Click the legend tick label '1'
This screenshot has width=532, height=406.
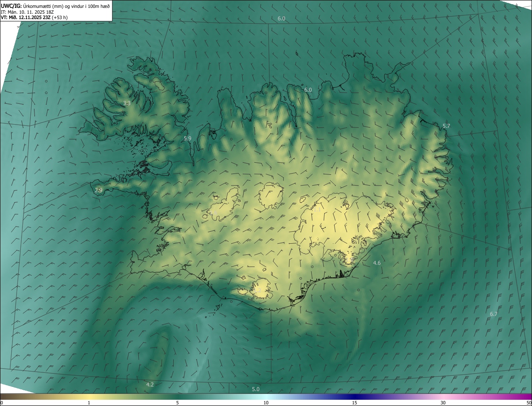89,403
